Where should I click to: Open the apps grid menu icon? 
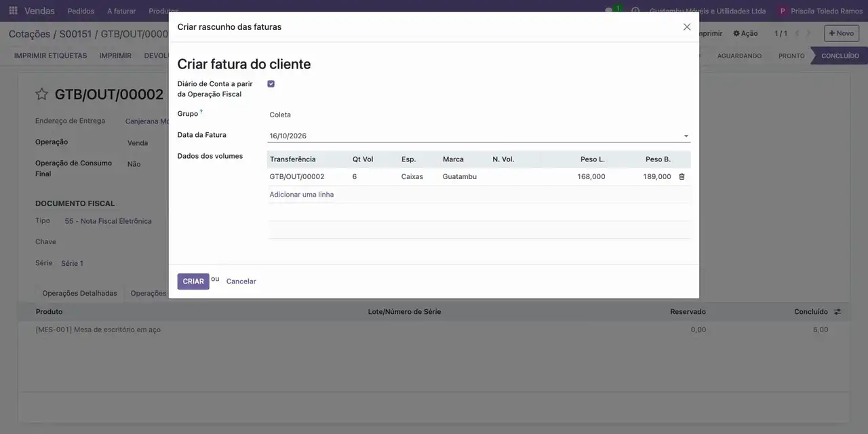pyautogui.click(x=13, y=11)
